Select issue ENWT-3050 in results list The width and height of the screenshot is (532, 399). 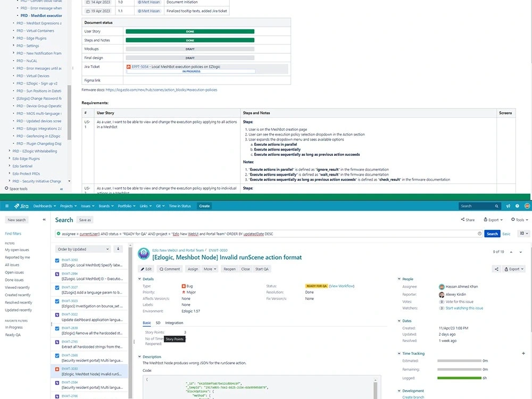tap(89, 262)
